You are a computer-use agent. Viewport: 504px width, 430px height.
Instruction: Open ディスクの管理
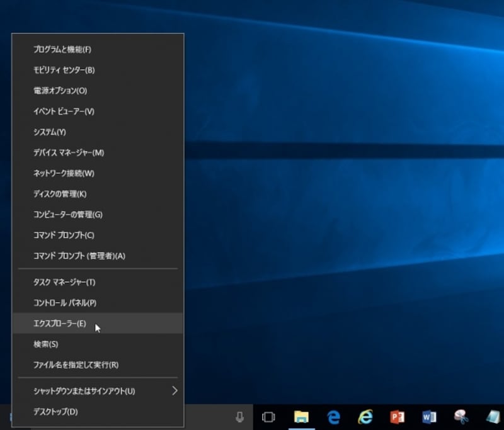[x=60, y=194]
